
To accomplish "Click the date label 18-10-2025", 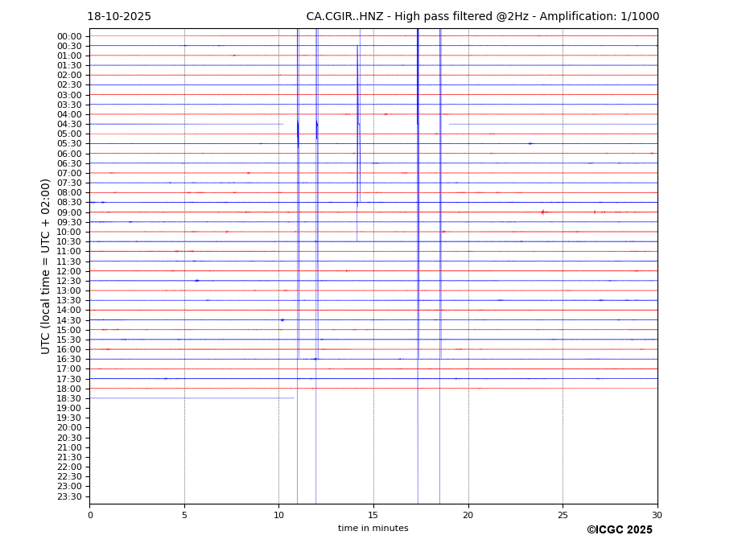I will [x=119, y=17].
